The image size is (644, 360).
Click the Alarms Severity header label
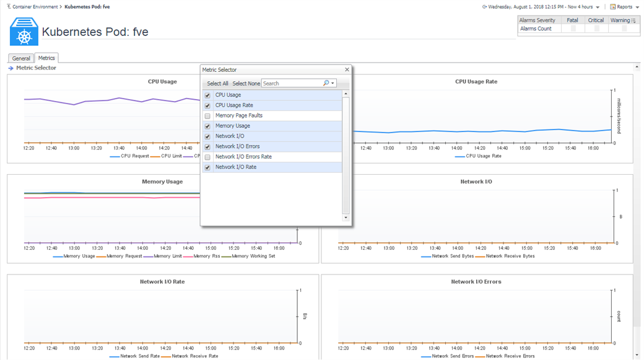pyautogui.click(x=537, y=20)
